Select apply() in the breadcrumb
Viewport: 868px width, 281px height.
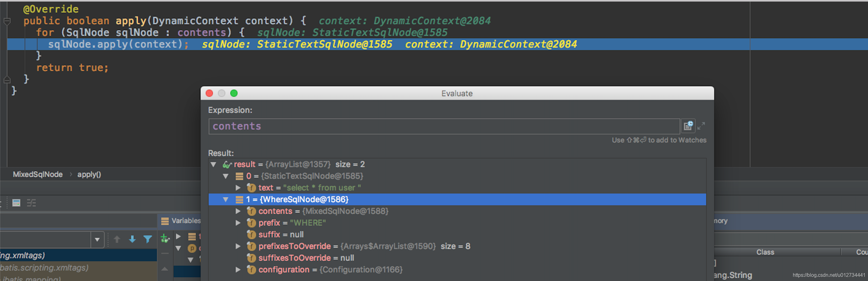(89, 175)
